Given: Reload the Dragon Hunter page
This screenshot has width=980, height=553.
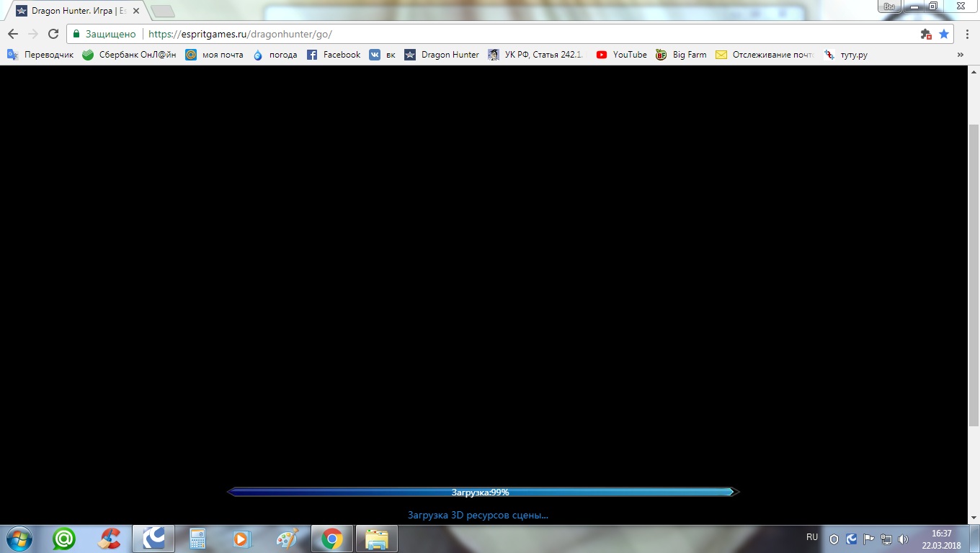Looking at the screenshot, I should pyautogui.click(x=53, y=34).
